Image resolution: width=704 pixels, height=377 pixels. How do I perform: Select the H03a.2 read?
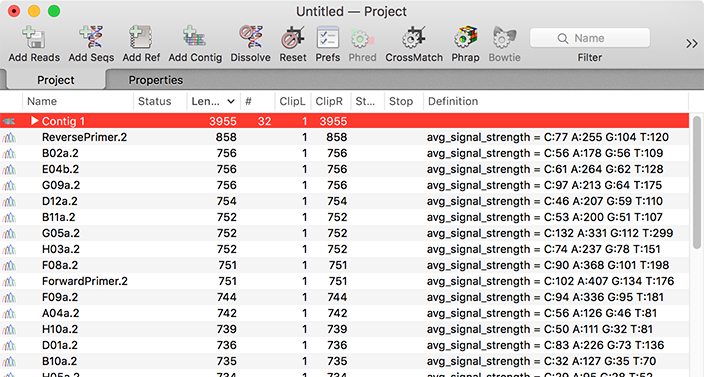[x=344, y=249]
